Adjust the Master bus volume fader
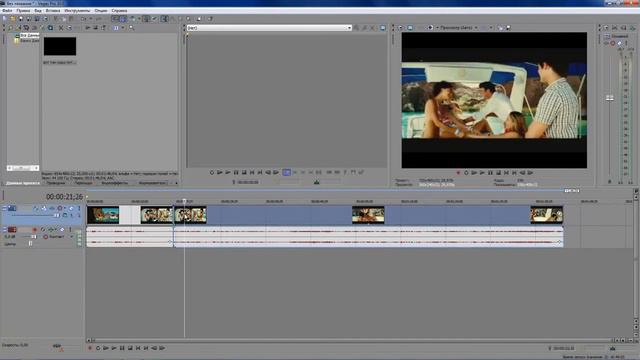This screenshot has width=640, height=360. [x=609, y=98]
